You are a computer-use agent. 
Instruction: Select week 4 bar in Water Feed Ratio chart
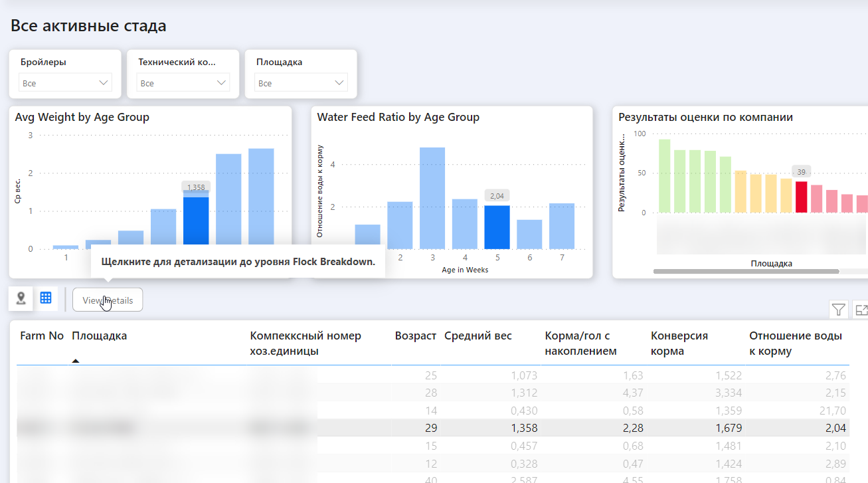click(465, 224)
